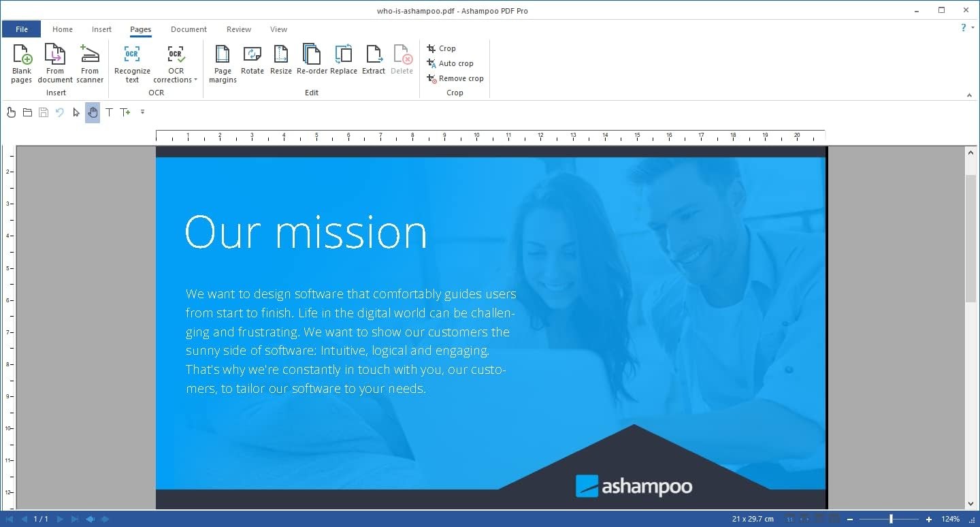The height and width of the screenshot is (527, 980).
Task: Collapse the ribbon with the chevron
Action: click(x=970, y=95)
